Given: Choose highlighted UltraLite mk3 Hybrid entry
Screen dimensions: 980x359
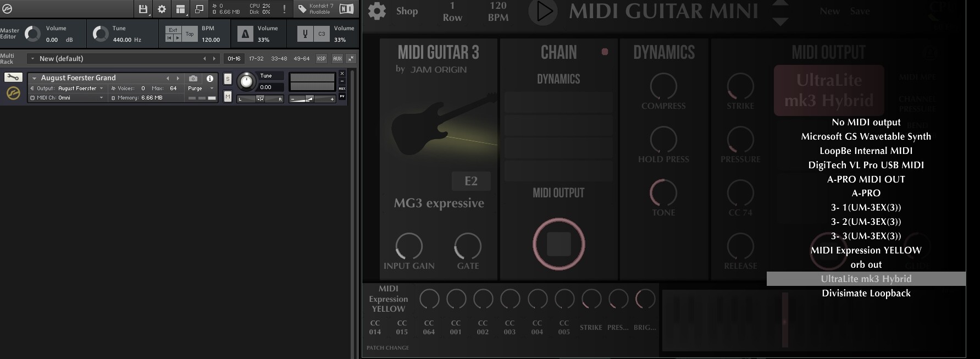Looking at the screenshot, I should tap(866, 279).
